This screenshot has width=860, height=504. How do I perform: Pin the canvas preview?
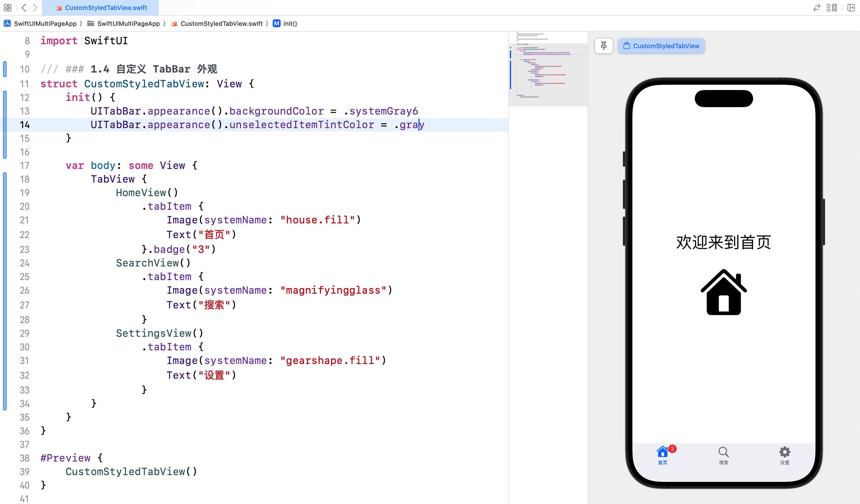tap(604, 46)
